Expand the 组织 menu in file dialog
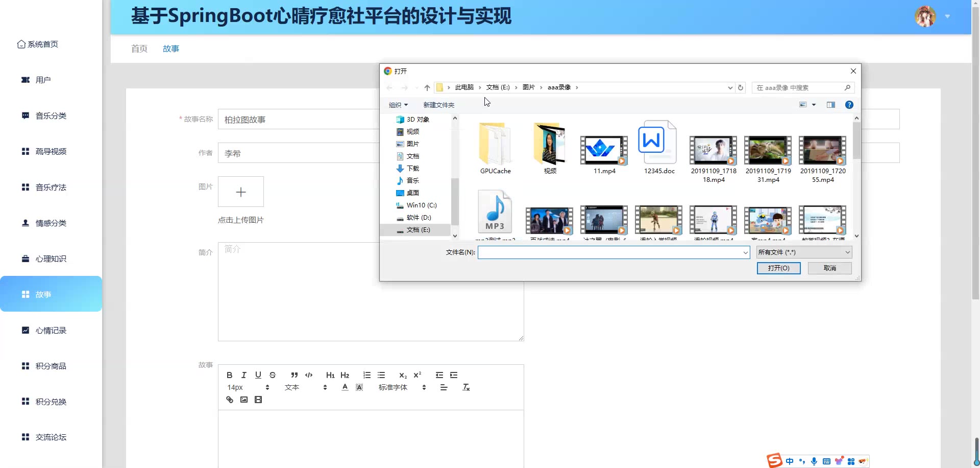 point(398,105)
